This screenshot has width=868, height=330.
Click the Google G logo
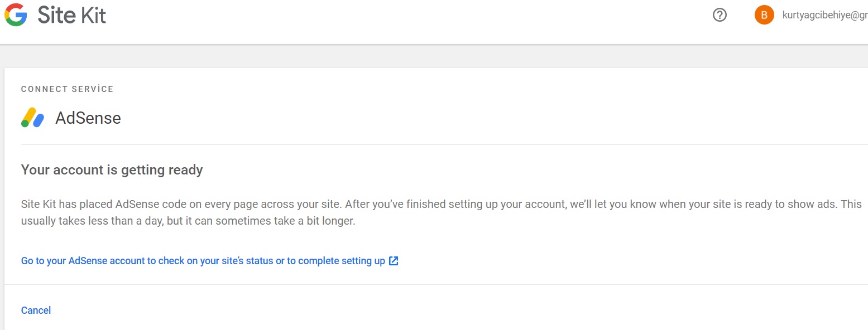16,15
